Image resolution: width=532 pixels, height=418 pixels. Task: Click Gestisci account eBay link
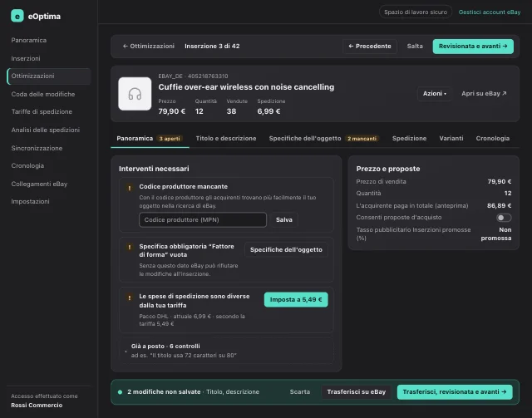click(490, 12)
